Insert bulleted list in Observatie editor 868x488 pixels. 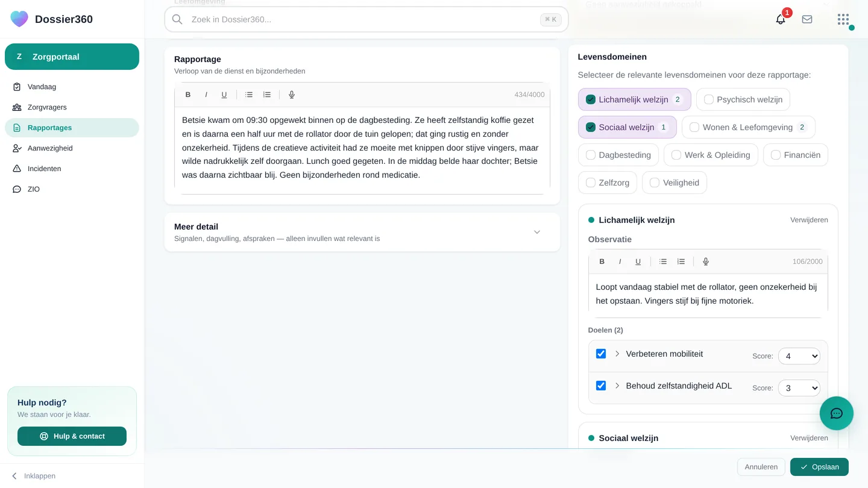[x=663, y=261]
